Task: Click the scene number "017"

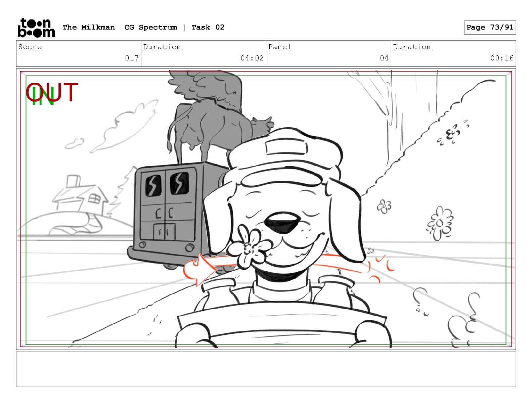Action: 132,58
